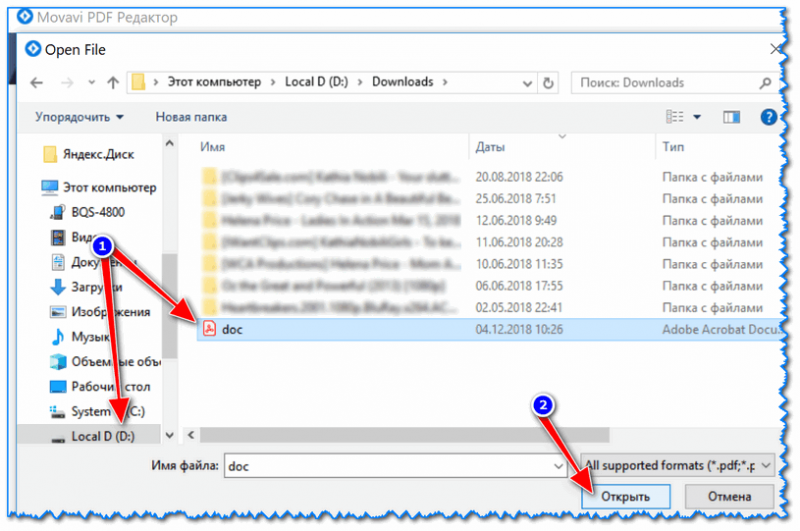Click folder icon in address bar
Image resolution: width=800 pixels, height=531 pixels.
coord(138,82)
